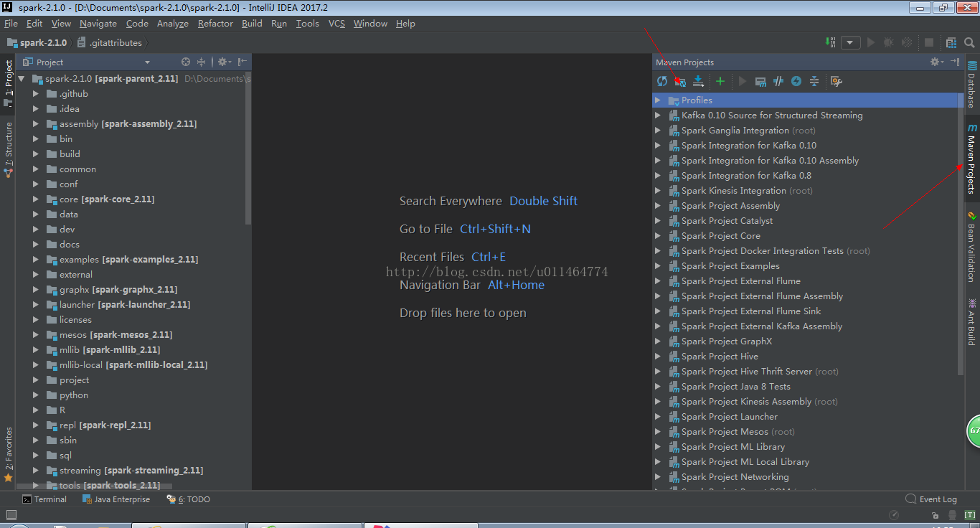Expand the Profiles node

[x=658, y=100]
